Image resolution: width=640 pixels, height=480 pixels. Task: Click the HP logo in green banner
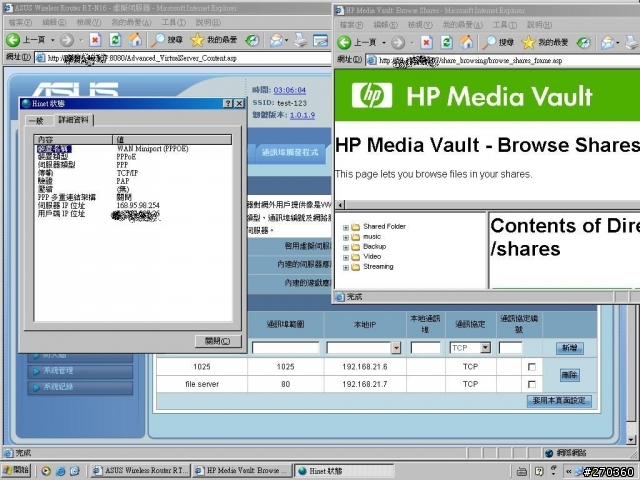(372, 96)
